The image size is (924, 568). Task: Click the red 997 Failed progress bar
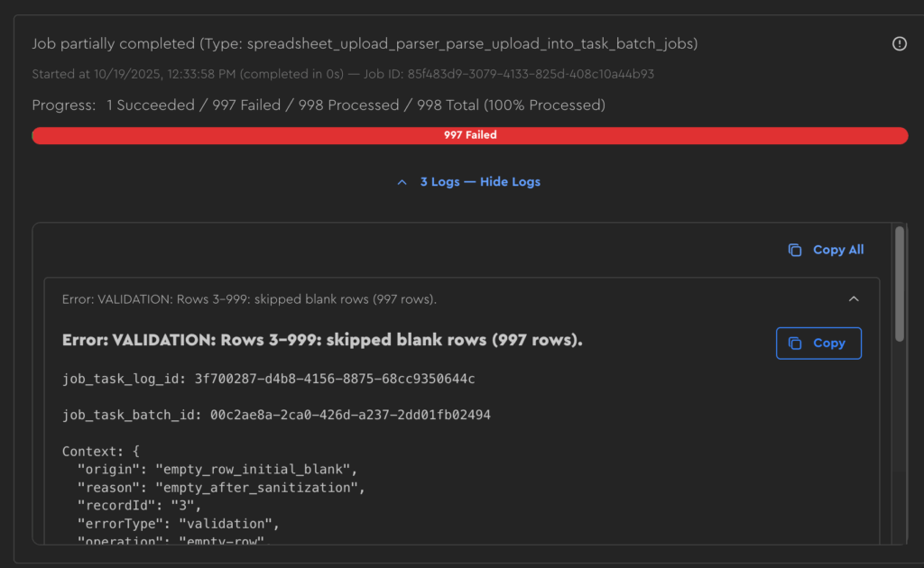coord(469,135)
